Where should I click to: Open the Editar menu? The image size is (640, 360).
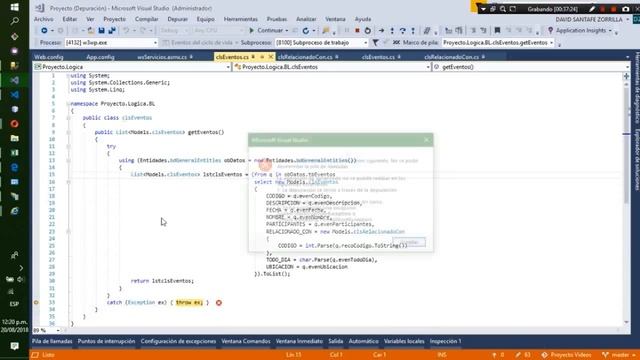70,19
